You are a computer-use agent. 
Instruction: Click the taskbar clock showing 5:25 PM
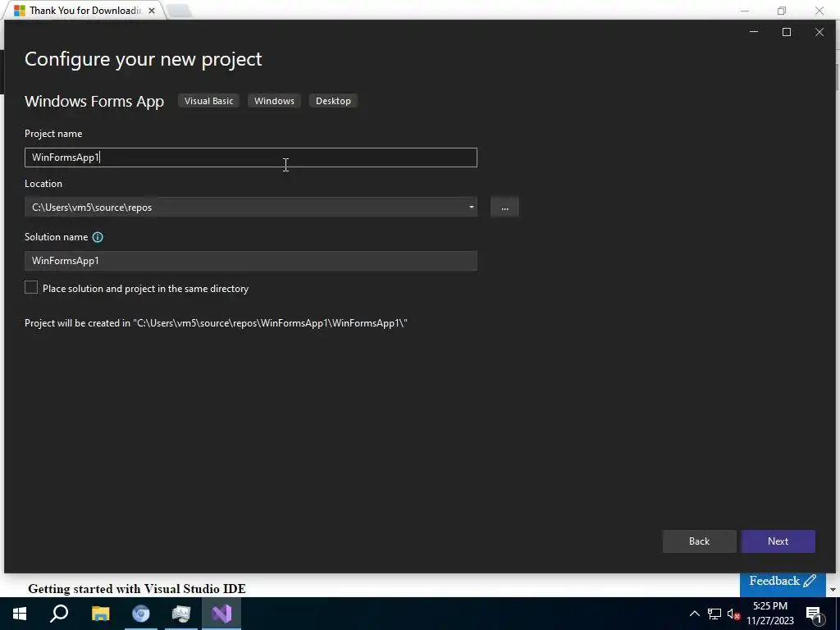click(769, 614)
